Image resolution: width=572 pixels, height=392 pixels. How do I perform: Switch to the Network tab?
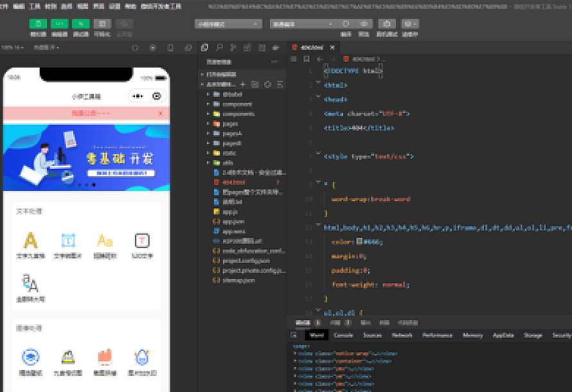coord(402,335)
